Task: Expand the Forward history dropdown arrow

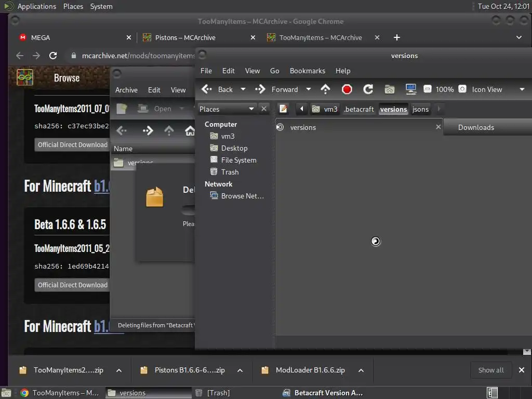Action: pyautogui.click(x=309, y=89)
